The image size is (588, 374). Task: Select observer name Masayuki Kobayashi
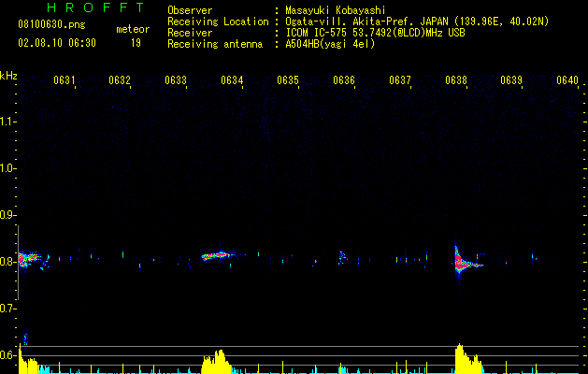pos(336,10)
